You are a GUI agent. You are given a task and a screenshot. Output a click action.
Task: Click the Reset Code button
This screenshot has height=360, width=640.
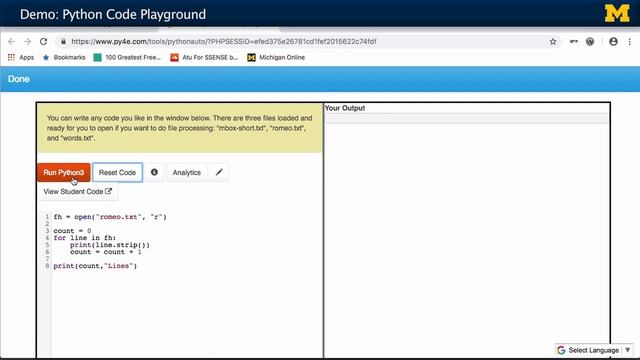117,173
